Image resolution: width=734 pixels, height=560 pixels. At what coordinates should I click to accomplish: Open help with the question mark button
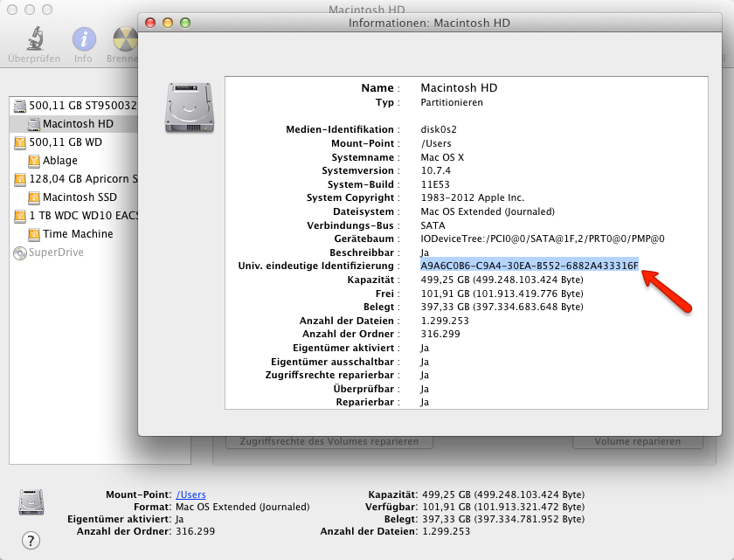coord(31,541)
